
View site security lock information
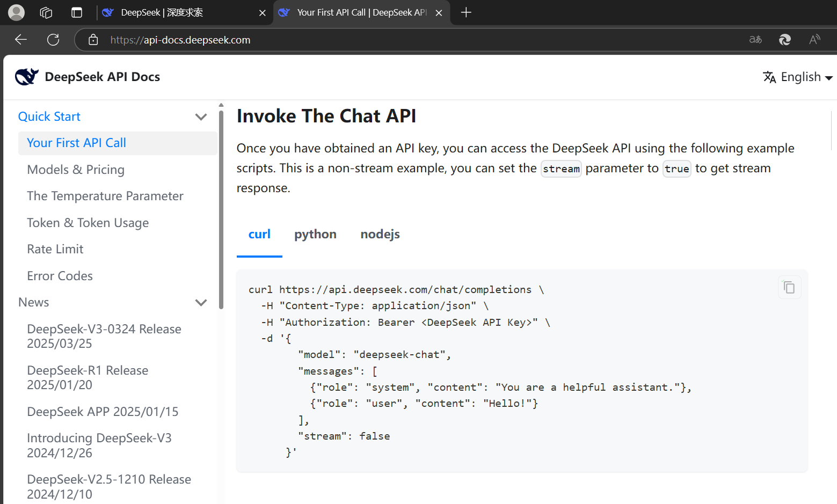tap(93, 40)
